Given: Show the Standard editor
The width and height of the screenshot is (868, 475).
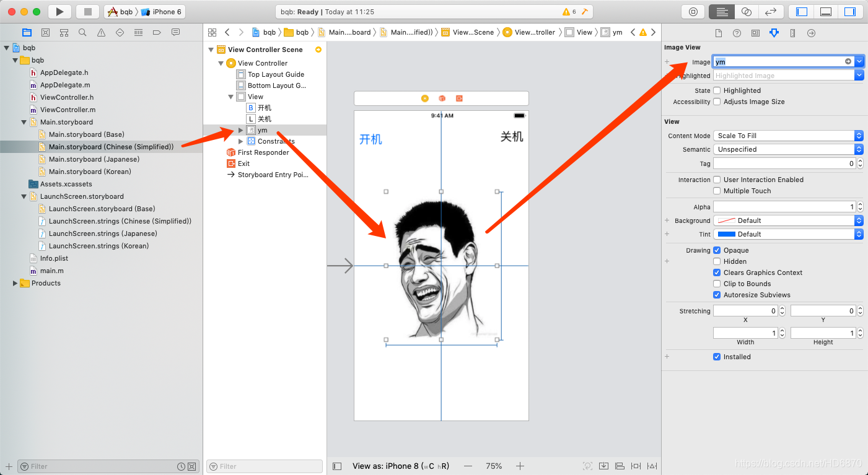Looking at the screenshot, I should point(722,11).
